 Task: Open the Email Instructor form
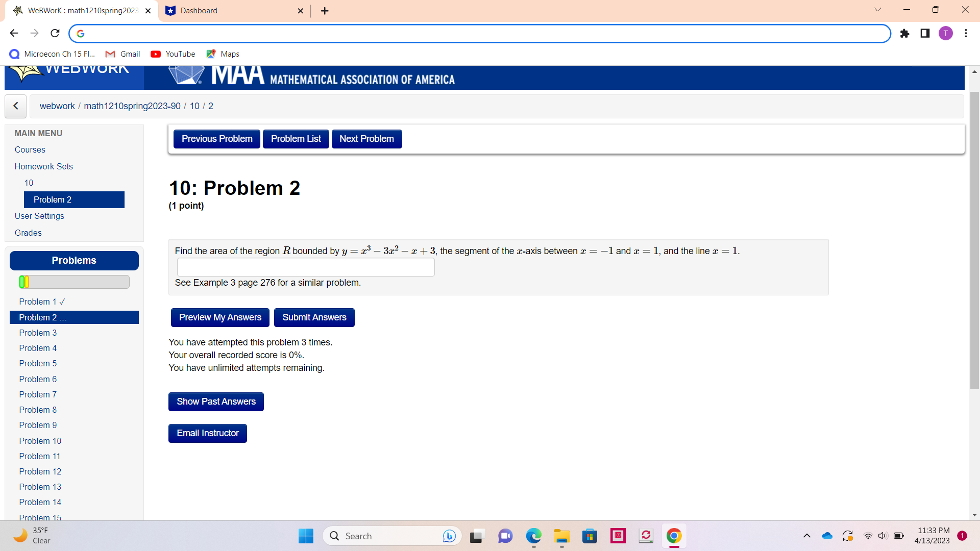pyautogui.click(x=207, y=433)
